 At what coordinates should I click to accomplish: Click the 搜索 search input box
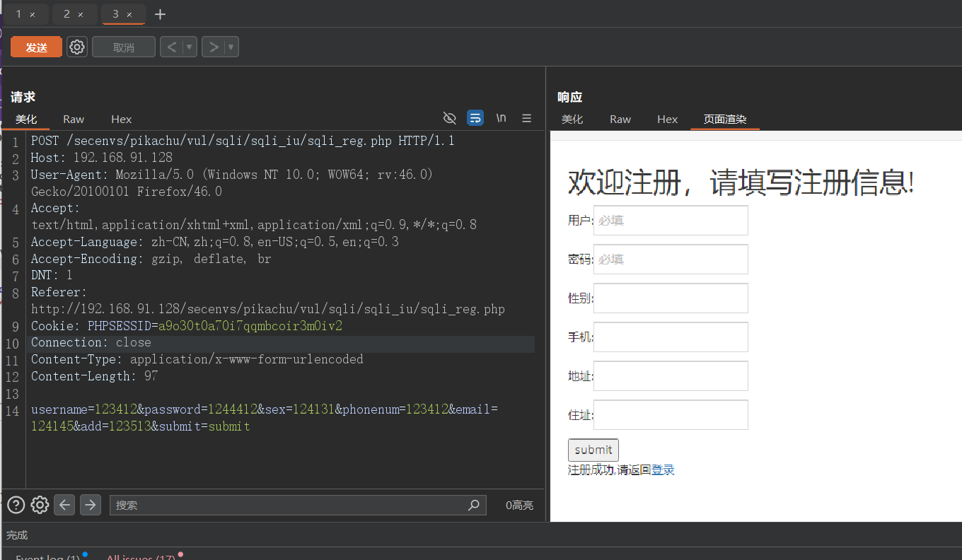pyautogui.click(x=298, y=505)
